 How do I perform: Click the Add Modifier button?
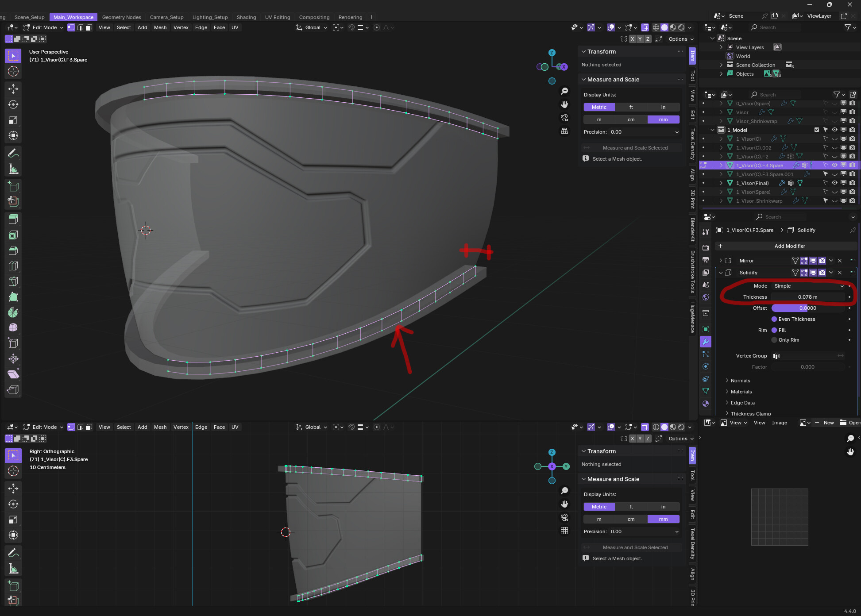coord(786,246)
